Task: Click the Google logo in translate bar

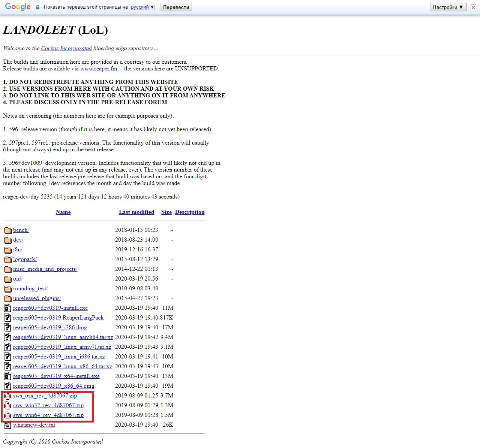Action: point(18,7)
